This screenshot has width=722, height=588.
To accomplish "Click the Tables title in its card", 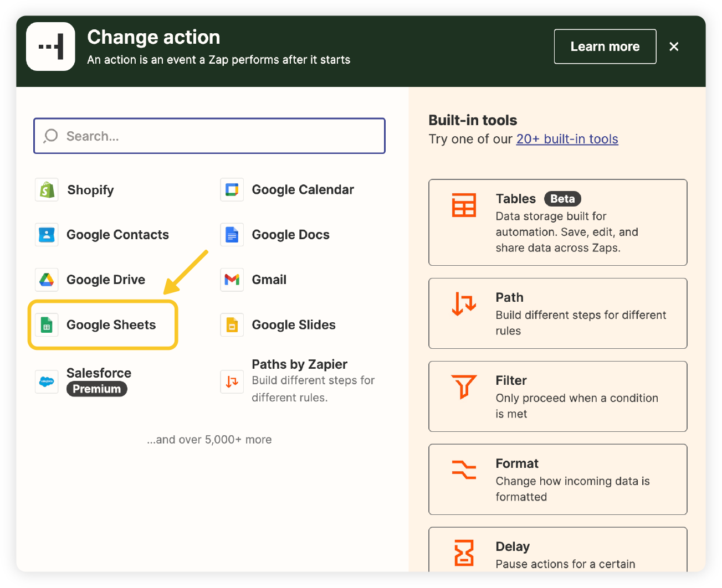I will tap(515, 199).
